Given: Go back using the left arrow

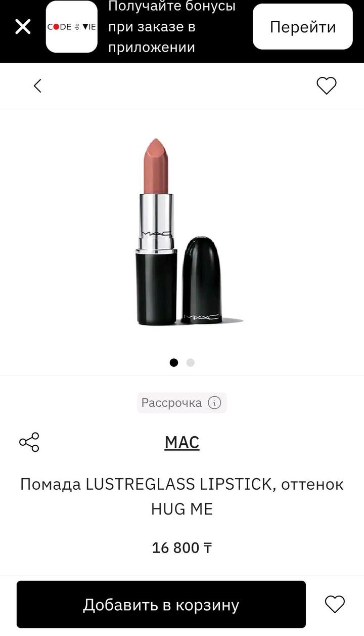Looking at the screenshot, I should click(37, 86).
